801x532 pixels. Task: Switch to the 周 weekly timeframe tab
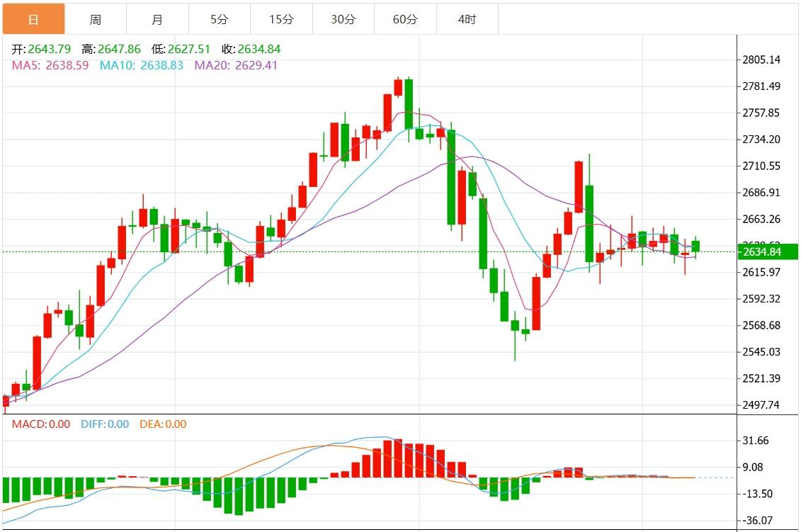point(94,18)
